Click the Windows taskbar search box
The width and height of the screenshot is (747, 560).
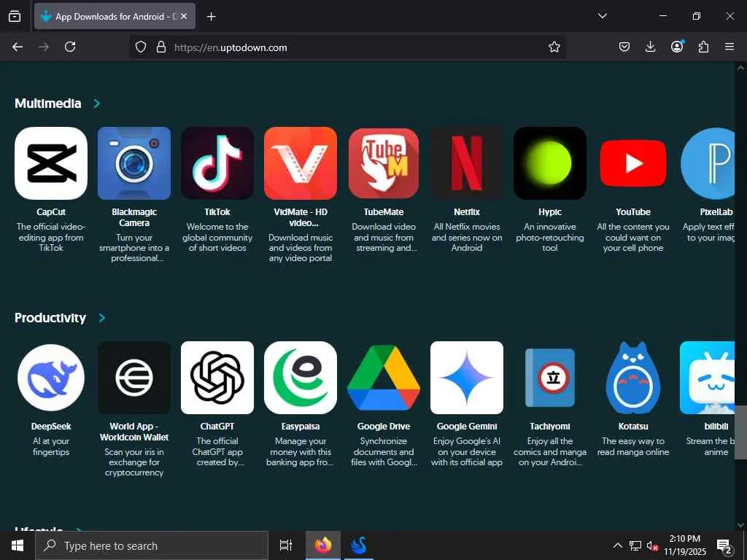(152, 545)
